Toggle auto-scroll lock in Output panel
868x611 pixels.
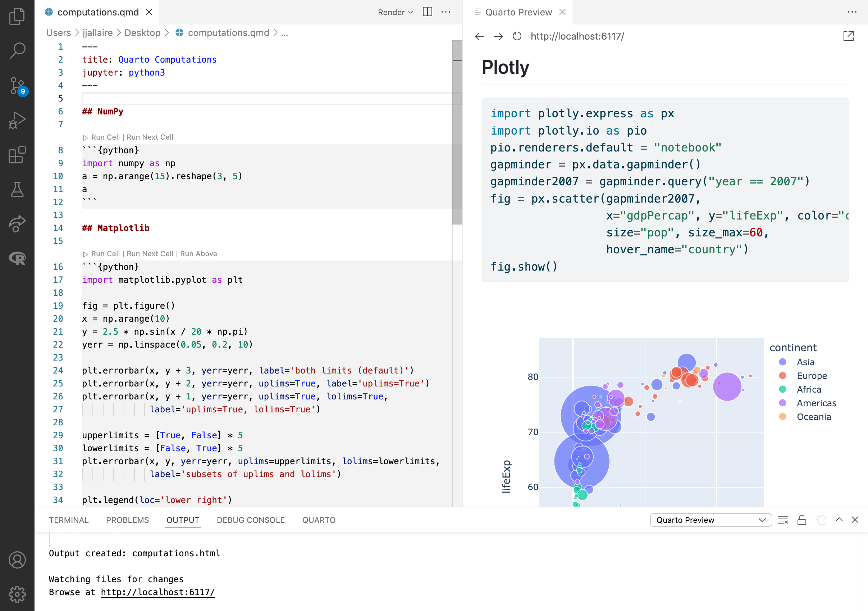[801, 520]
